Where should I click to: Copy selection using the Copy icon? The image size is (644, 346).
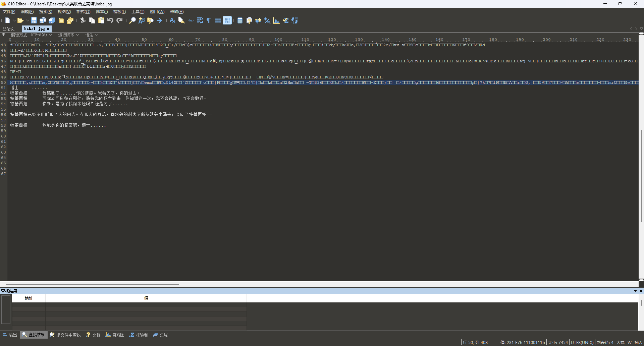(92, 20)
